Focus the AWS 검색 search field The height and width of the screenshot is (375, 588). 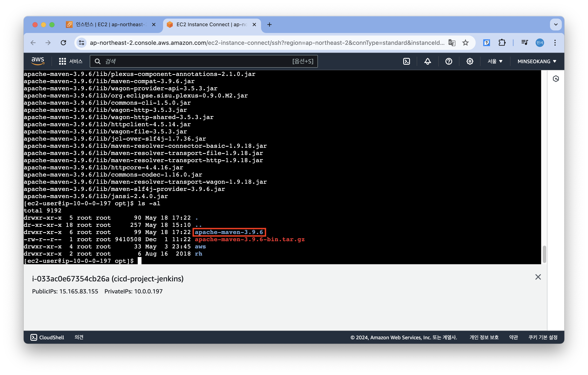point(195,61)
